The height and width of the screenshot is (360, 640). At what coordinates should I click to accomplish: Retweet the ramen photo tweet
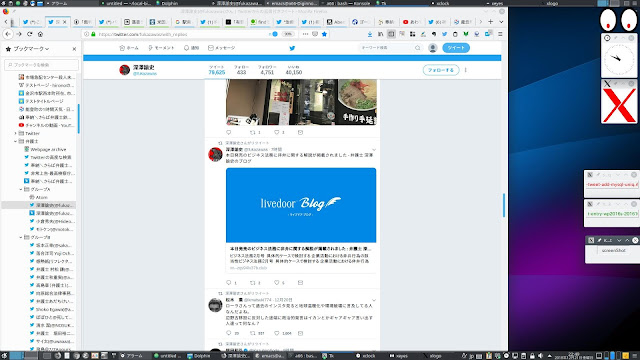[253, 132]
